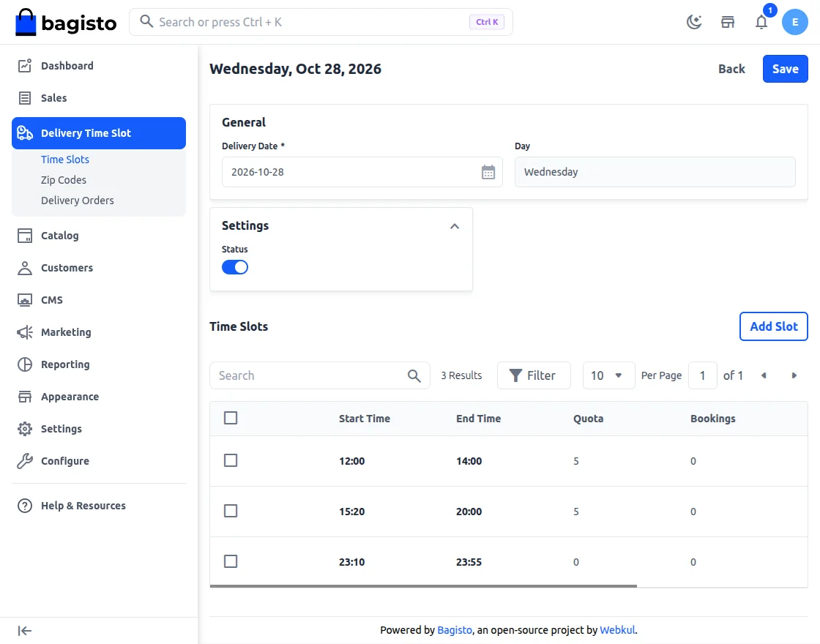Click the CMS sidebar icon
820x644 pixels.
coord(25,300)
